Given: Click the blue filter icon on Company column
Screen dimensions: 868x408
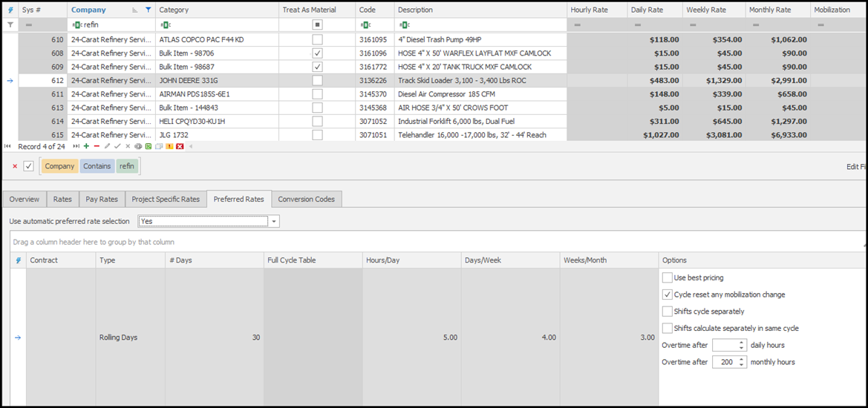Looking at the screenshot, I should click(x=148, y=10).
